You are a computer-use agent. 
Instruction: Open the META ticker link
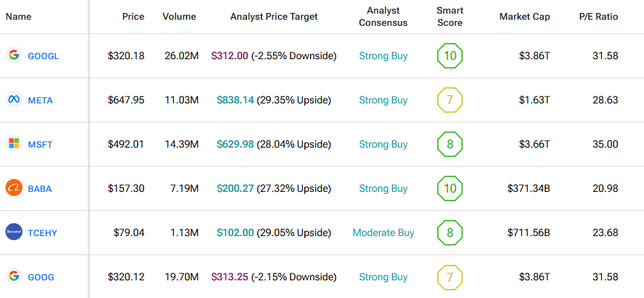point(40,101)
